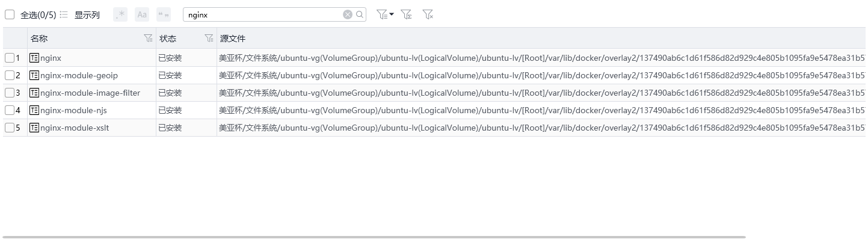This screenshot has height=245, width=868.
Task: Click the horizontal scrollbar at the bottom
Action: 373,237
